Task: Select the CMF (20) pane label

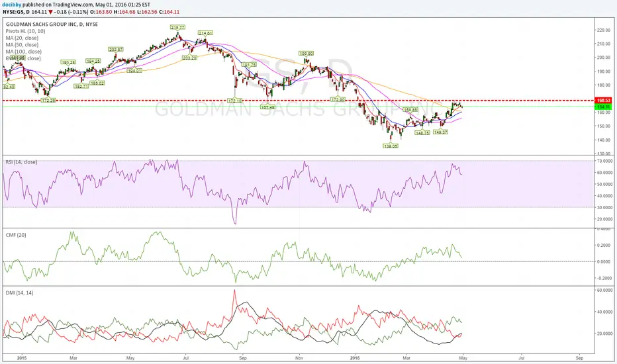Action: pos(16,235)
